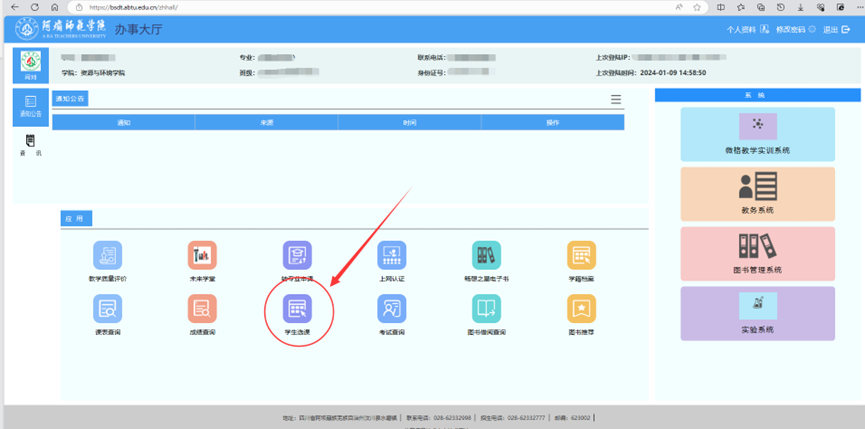Open the 上网认证 network authentication icon
Image resolution: width=865 pixels, height=429 pixels.
391,255
